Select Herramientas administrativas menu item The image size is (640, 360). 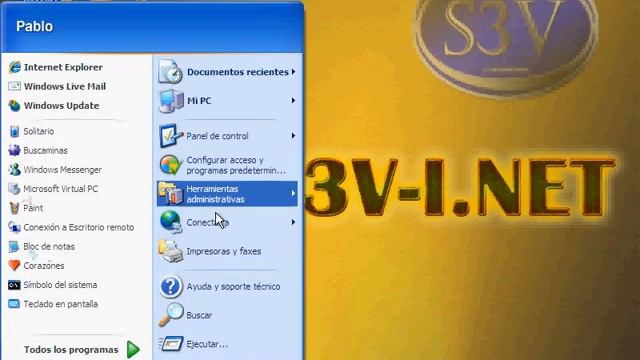[227, 193]
